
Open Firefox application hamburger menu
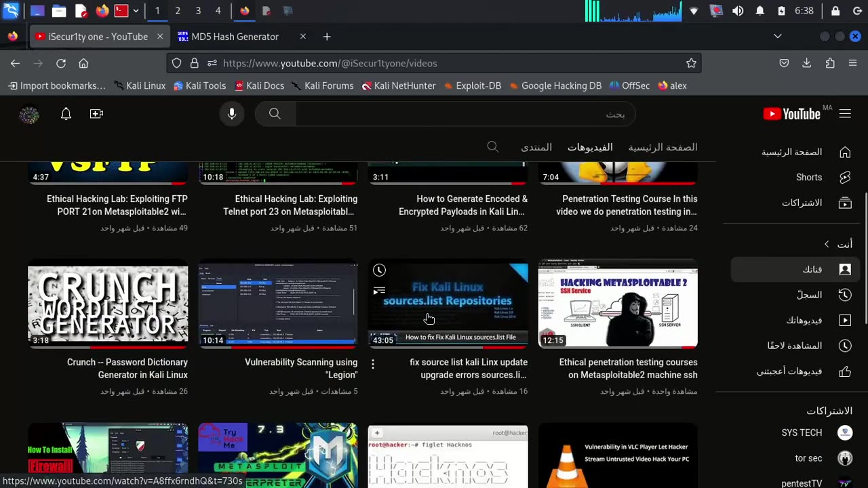(853, 63)
